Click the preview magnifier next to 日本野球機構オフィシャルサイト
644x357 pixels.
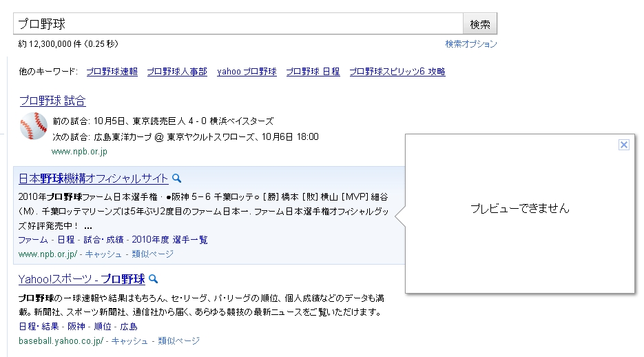[x=176, y=178]
